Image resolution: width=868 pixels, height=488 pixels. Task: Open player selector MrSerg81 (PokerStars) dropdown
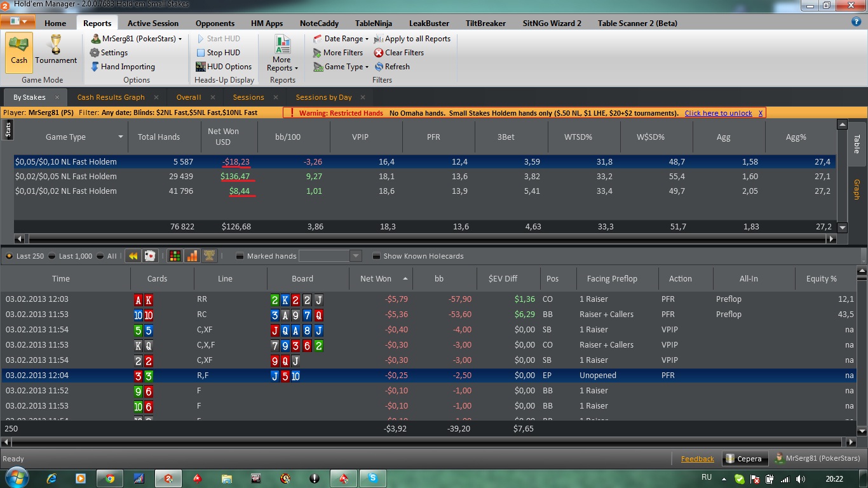point(136,39)
